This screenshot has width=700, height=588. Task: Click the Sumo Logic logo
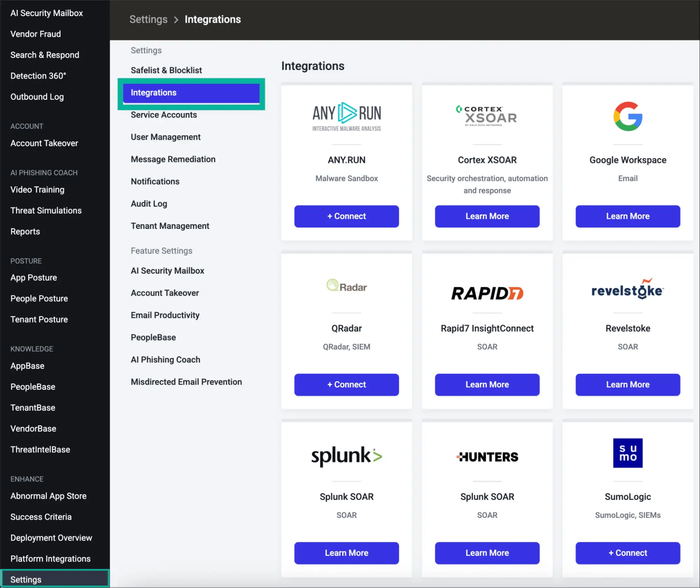628,453
